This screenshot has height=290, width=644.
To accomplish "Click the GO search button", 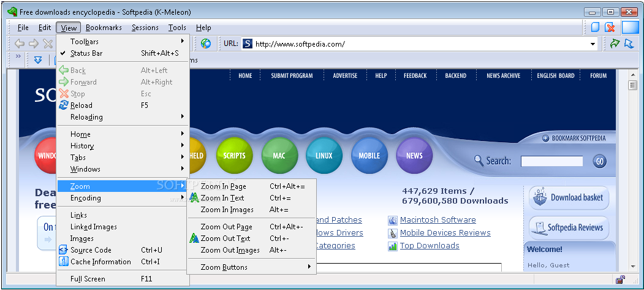I will [600, 161].
